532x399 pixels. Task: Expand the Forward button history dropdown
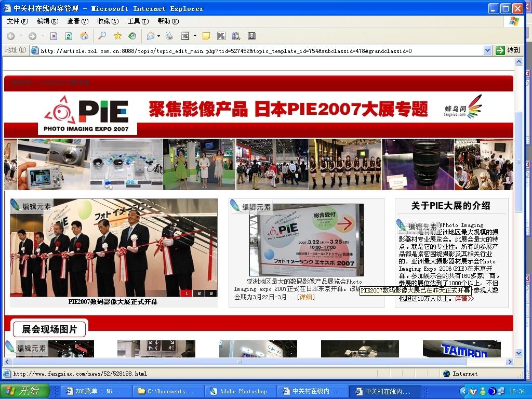(x=43, y=36)
